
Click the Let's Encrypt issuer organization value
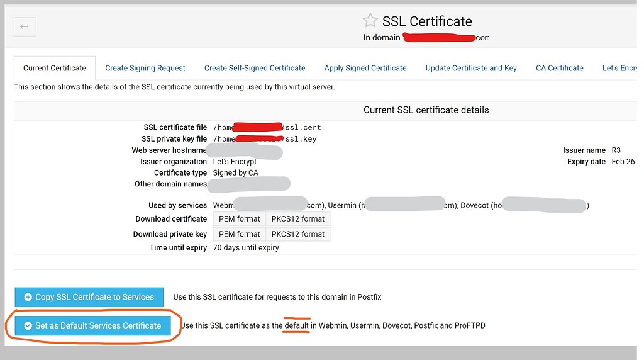[235, 162]
